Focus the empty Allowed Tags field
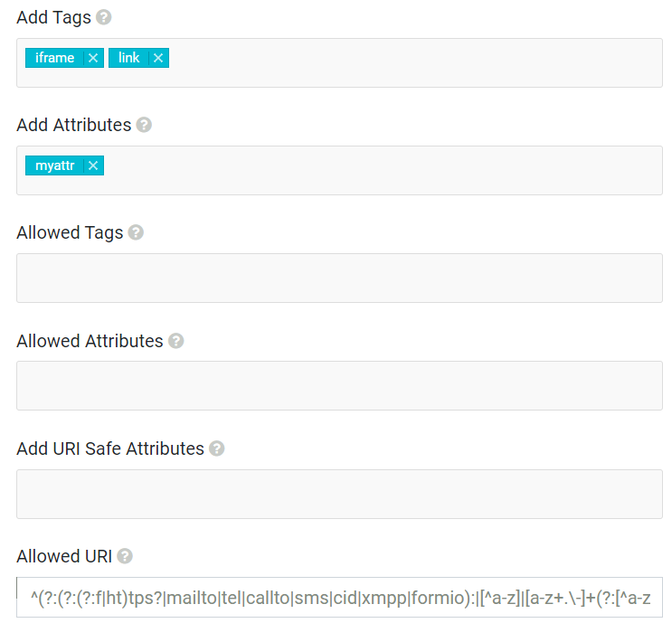This screenshot has height=642, width=672. click(339, 278)
